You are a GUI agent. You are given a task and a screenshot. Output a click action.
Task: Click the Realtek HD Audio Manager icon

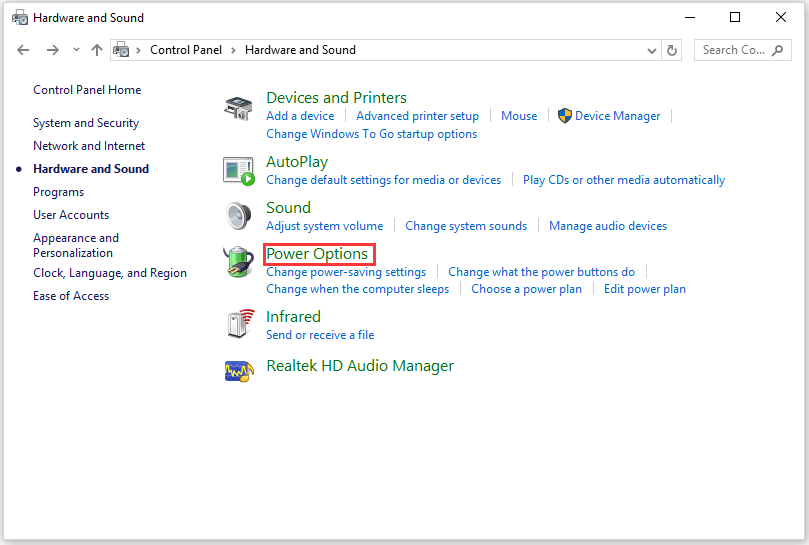(x=238, y=370)
